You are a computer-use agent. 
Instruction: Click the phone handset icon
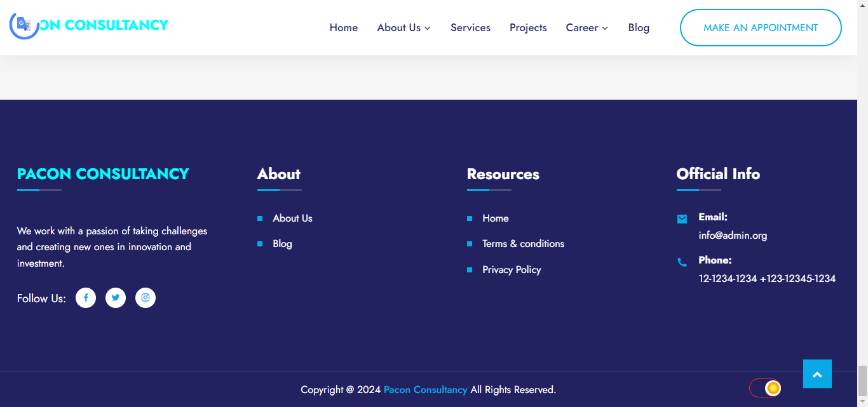pos(682,262)
